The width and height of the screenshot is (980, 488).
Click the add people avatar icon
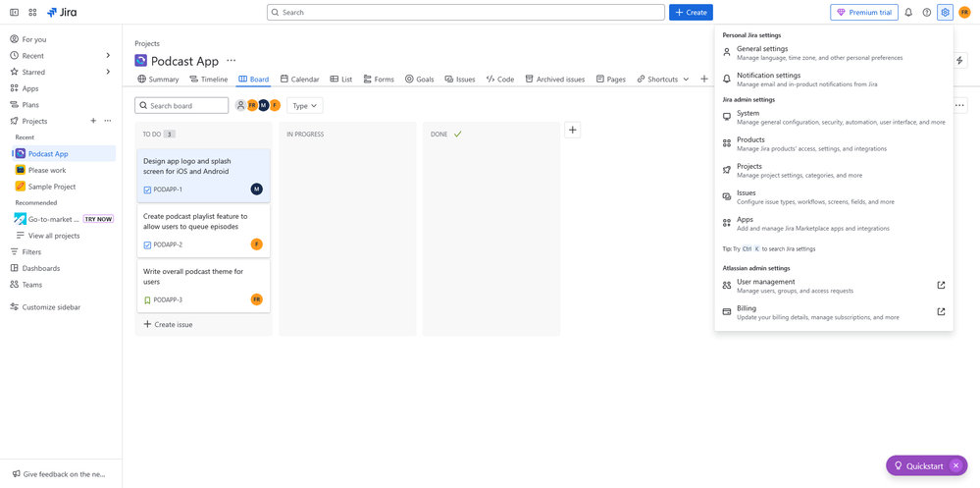coord(240,105)
